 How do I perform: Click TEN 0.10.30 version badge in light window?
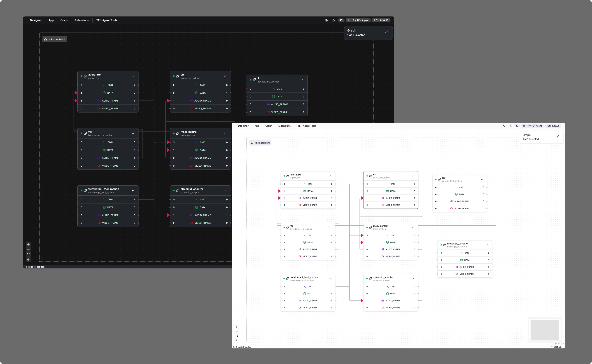coord(553,126)
